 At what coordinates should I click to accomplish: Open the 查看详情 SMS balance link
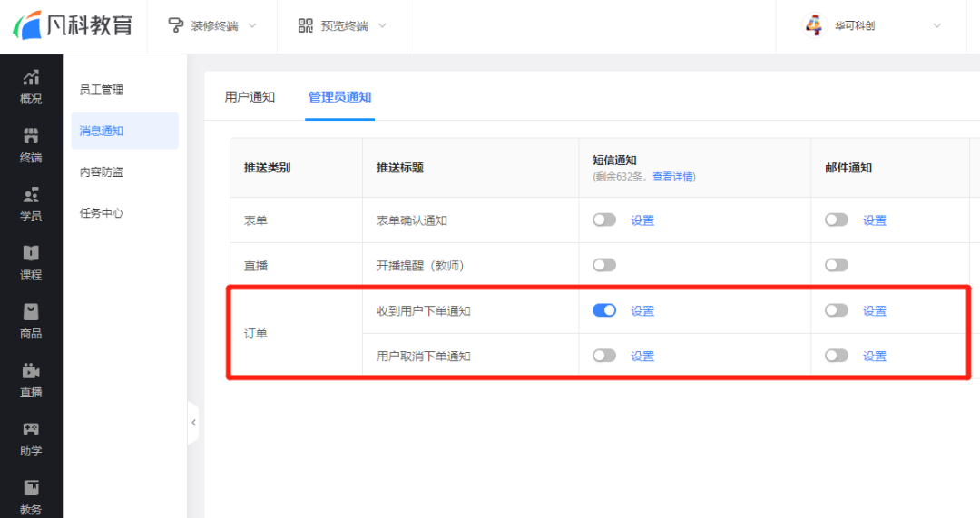point(672,177)
